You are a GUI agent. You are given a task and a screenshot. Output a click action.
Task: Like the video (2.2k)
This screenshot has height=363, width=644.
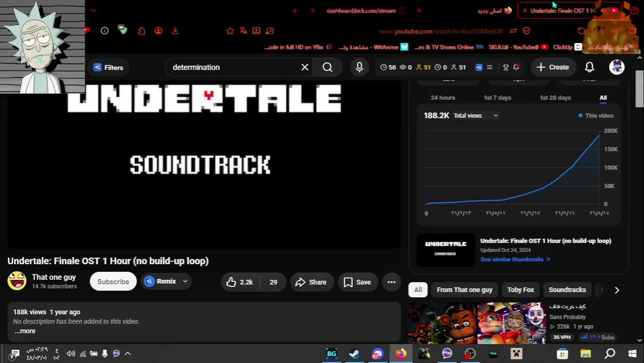click(x=240, y=282)
